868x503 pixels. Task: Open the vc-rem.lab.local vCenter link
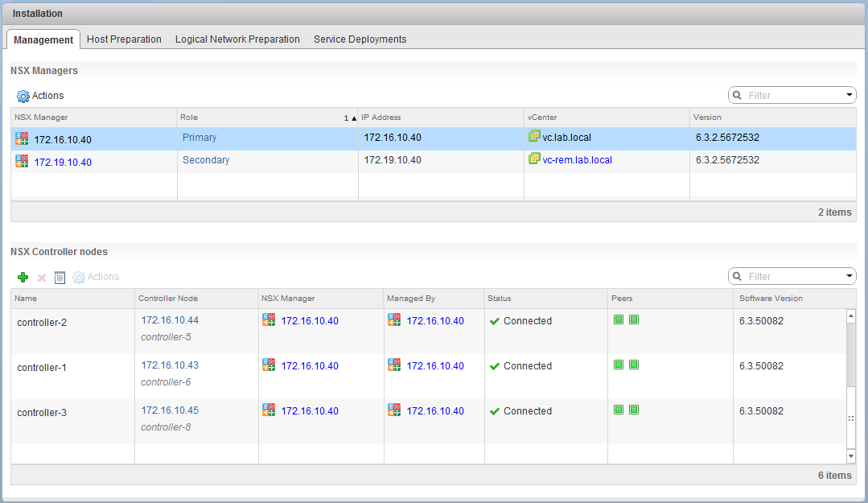click(577, 160)
